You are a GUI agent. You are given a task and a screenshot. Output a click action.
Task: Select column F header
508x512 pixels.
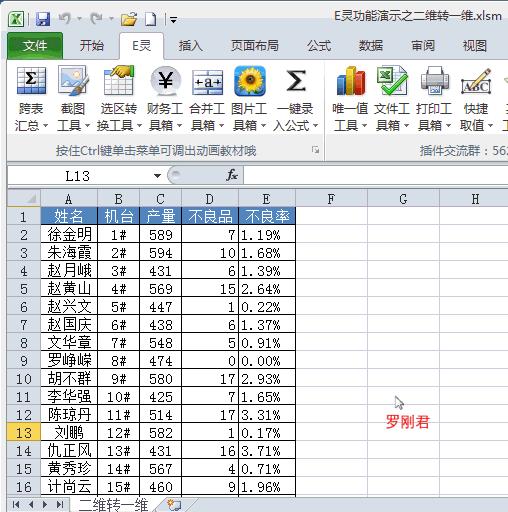point(331,199)
